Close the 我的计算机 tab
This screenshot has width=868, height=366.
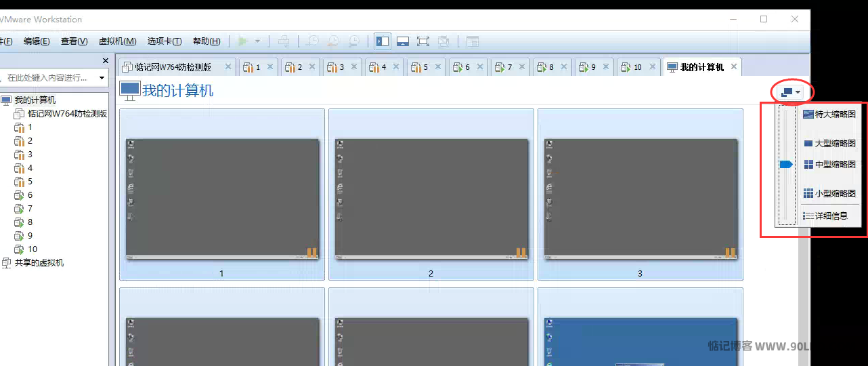point(734,66)
